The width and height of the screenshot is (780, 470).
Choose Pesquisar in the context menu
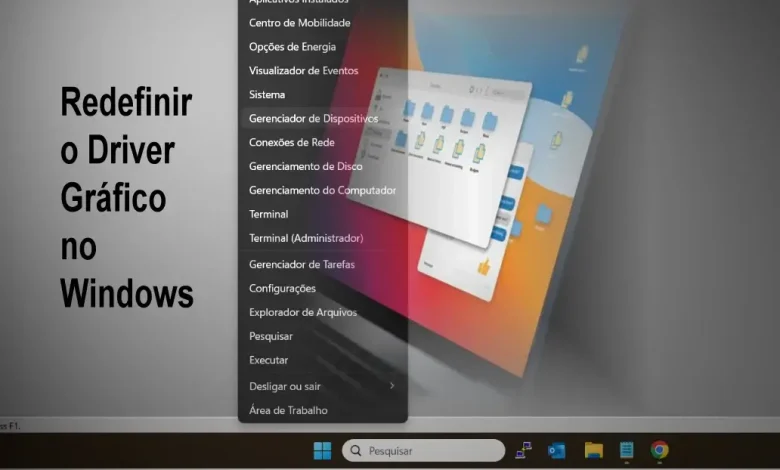(x=323, y=336)
